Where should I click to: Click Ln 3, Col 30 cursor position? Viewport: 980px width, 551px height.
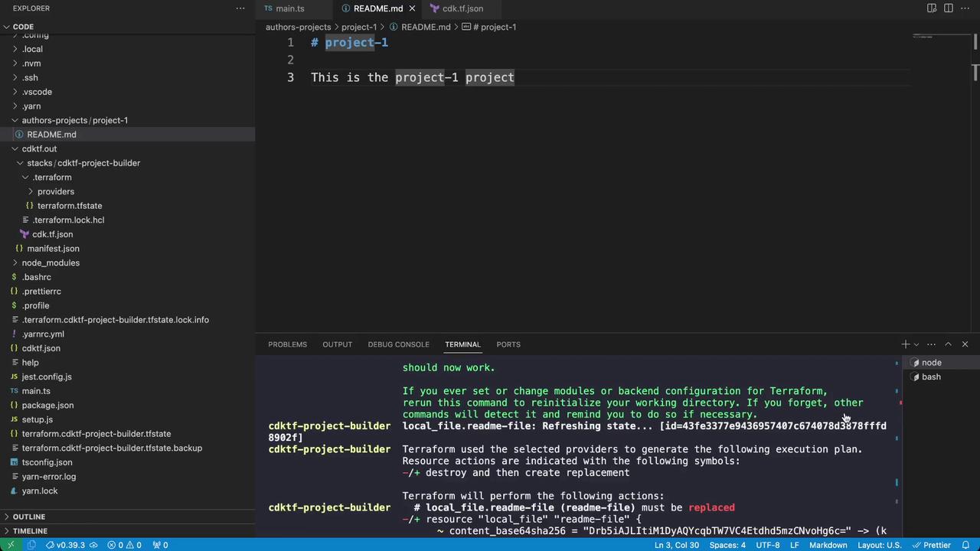[x=677, y=545]
